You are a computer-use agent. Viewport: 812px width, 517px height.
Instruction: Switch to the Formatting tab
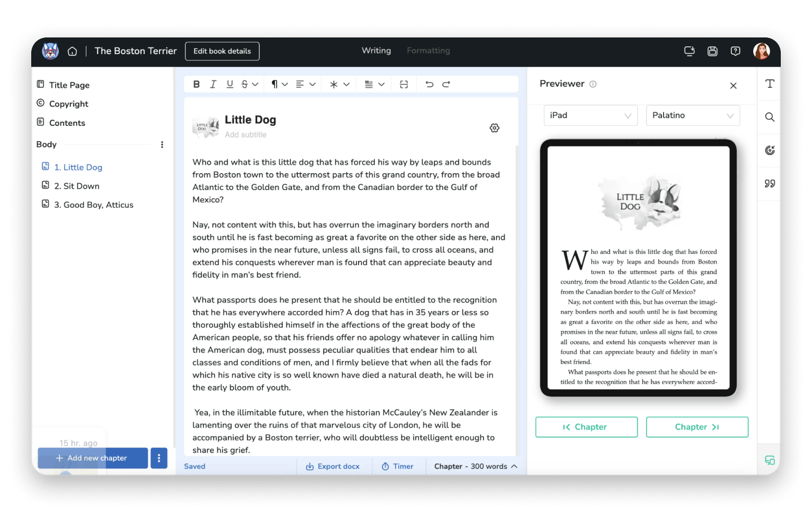(428, 50)
